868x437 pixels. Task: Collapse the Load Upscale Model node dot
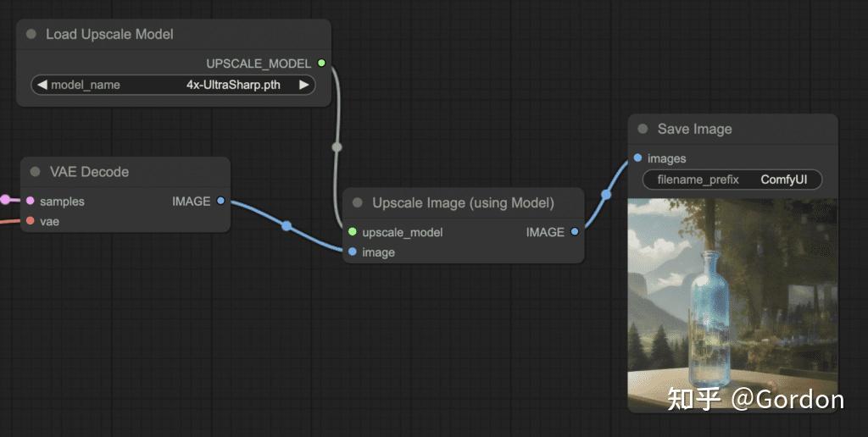(31, 34)
